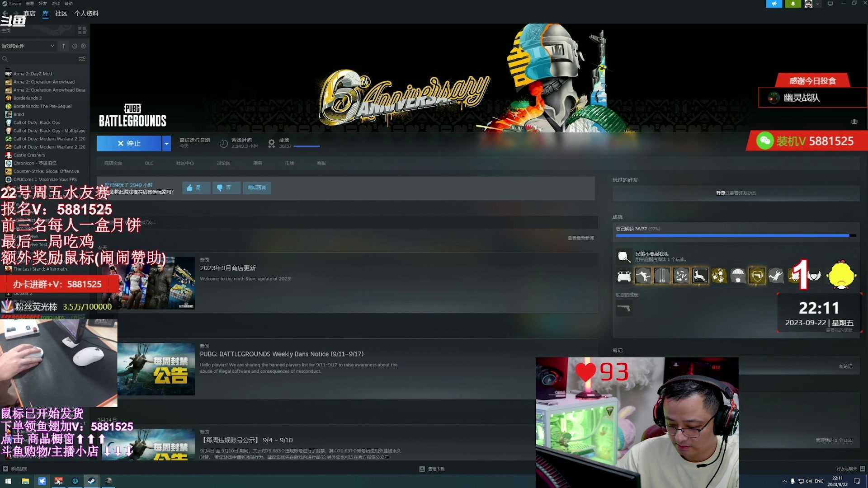Open the 帮助 (Help) menu
This screenshot has height=488, width=868.
click(x=68, y=4)
